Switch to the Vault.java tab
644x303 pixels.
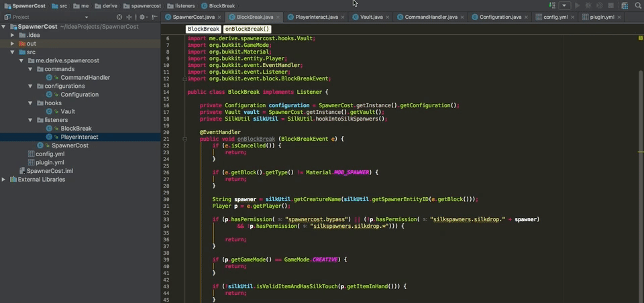tap(371, 17)
